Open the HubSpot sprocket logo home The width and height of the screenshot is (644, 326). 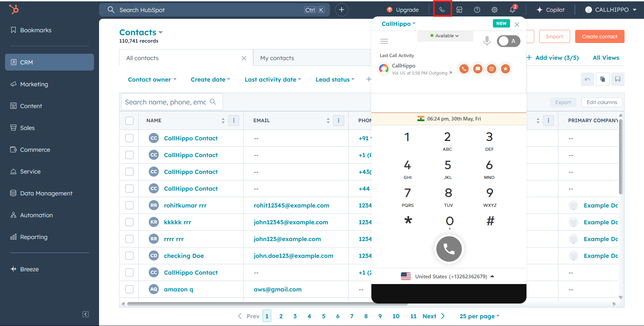(x=14, y=9)
